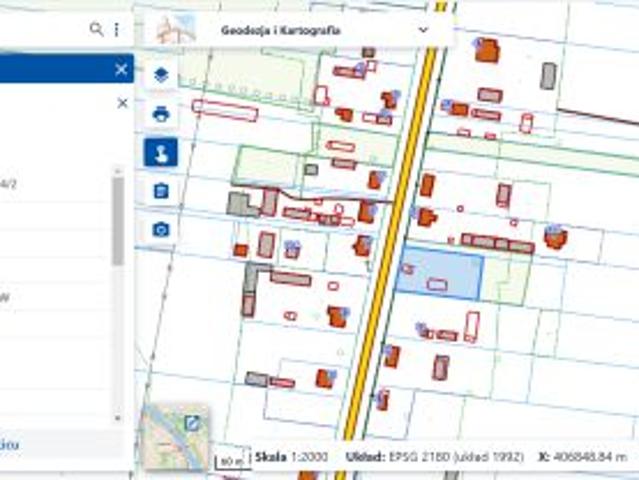The width and height of the screenshot is (639, 480).
Task: Expand the Geodezja i Kartografia dropdown
Action: 423,30
